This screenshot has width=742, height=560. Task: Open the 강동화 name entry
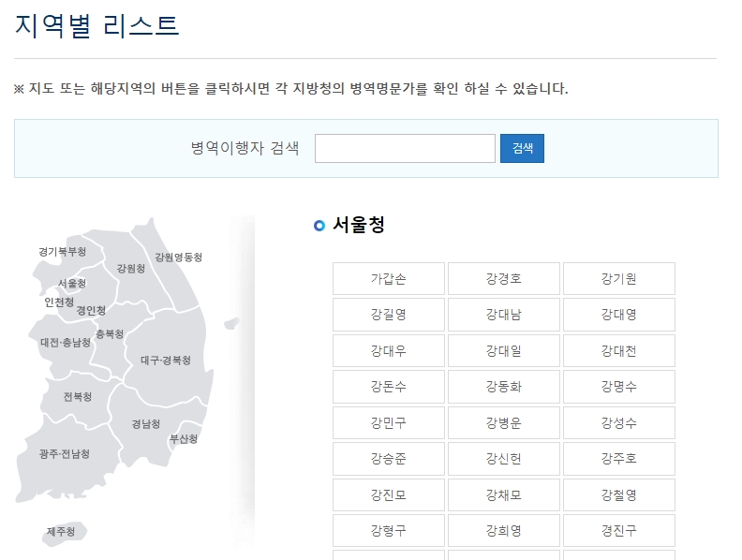(503, 387)
